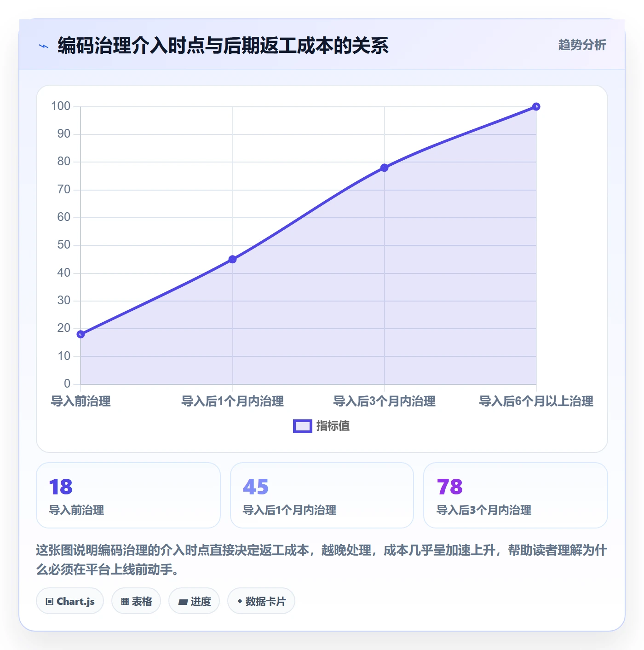
Task: Click the diamond icon in the 数据卡片 tag
Action: coord(240,601)
